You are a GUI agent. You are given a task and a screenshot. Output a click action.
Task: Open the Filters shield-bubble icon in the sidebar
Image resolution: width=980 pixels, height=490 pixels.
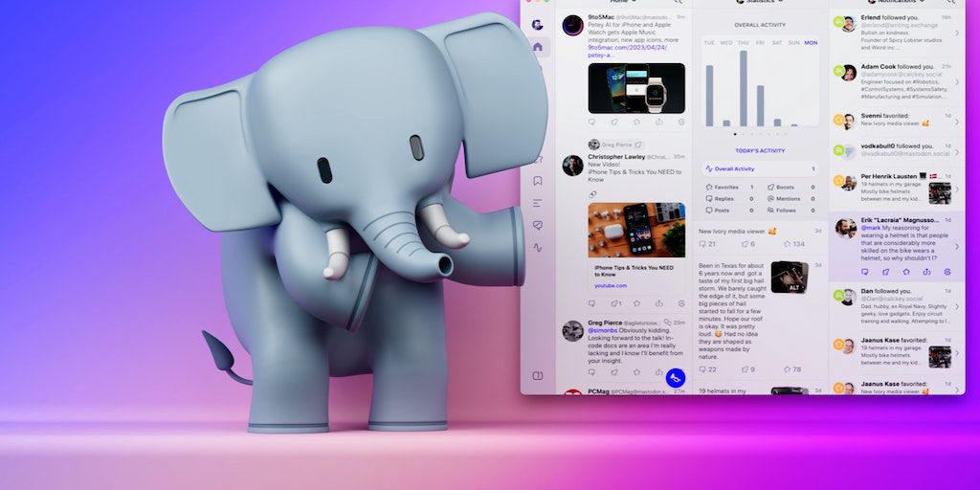pos(538,225)
